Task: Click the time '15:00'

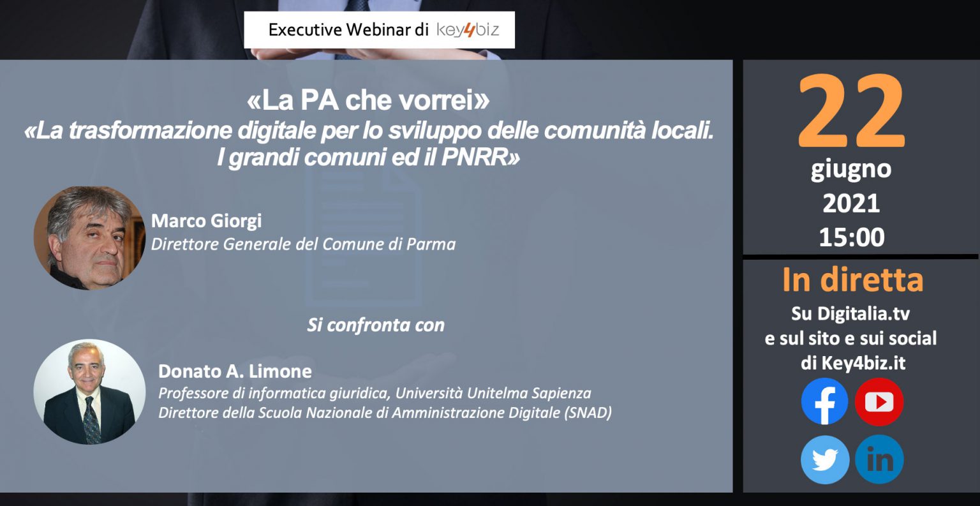Action: (851, 237)
